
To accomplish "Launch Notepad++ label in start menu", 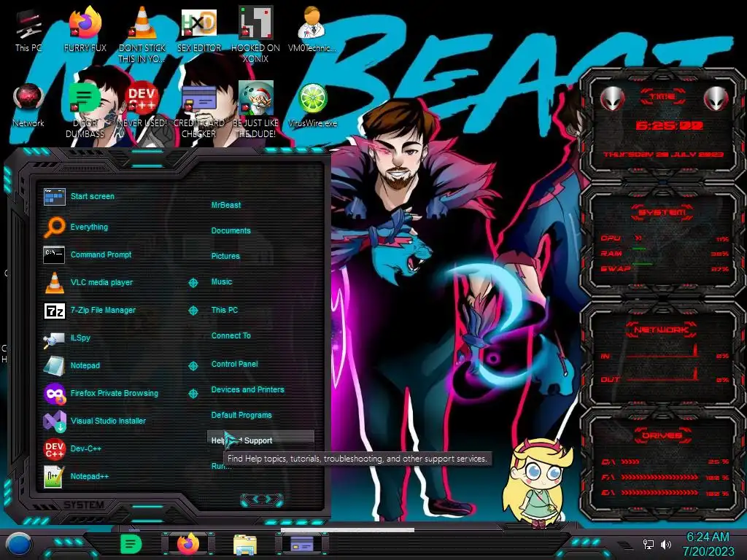I will [90, 477].
